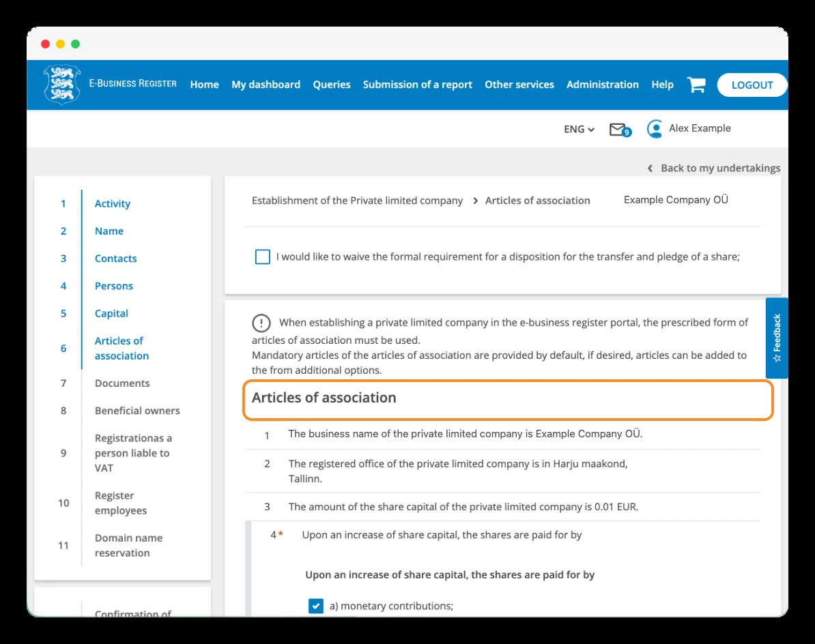Open the Queries menu
Viewport: 815px width, 644px height.
332,84
